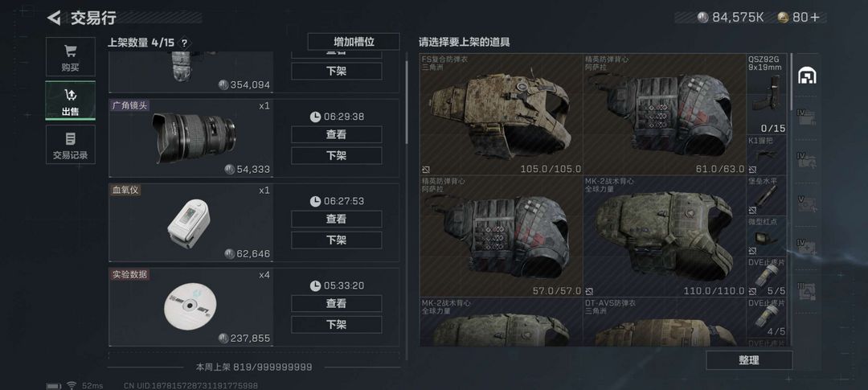Click the 整理 sort button
The width and height of the screenshot is (868, 390).
click(x=748, y=360)
